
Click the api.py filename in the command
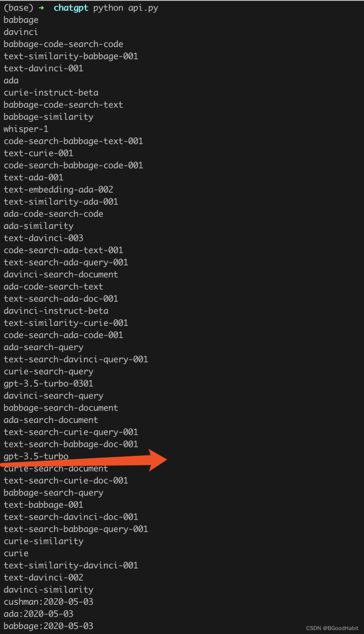[x=143, y=8]
